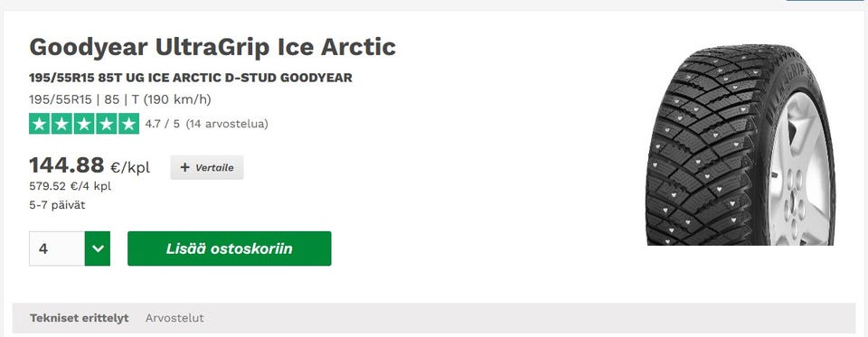Screen dimensions: 868x337
Task: Click the second green rating star
Action: pos(62,124)
